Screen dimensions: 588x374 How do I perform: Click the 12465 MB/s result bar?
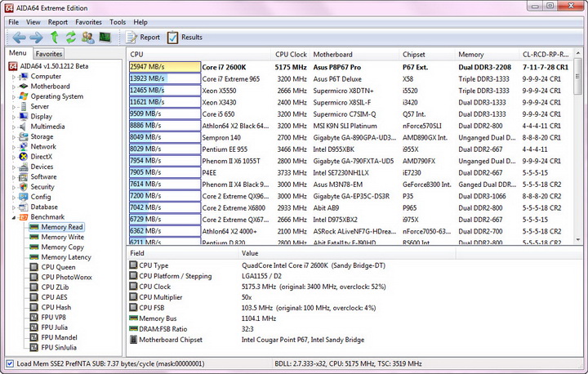(x=165, y=90)
